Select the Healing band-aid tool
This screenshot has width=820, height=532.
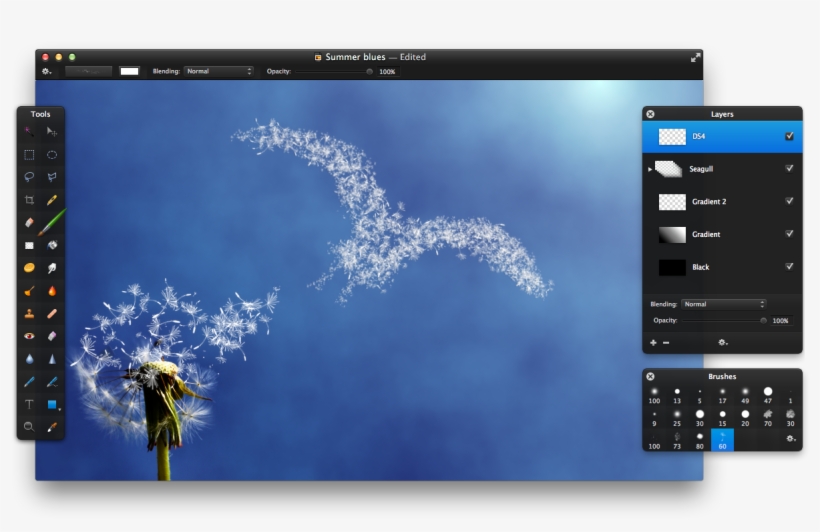click(x=52, y=313)
